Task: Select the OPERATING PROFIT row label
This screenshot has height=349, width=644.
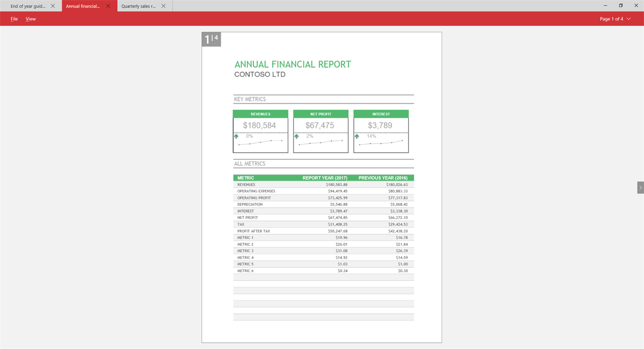Action: click(x=254, y=198)
